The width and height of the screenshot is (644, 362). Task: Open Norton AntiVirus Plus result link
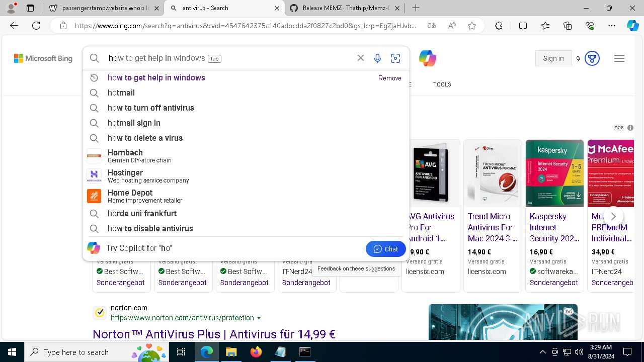214,334
